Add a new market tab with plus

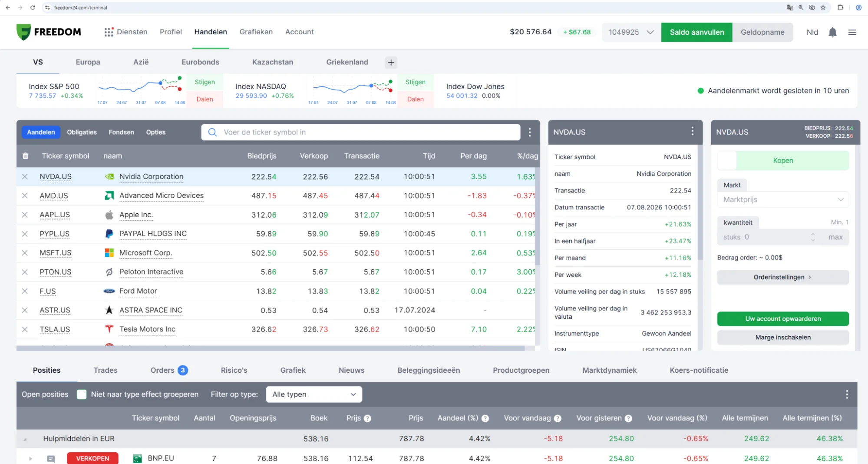coord(391,63)
